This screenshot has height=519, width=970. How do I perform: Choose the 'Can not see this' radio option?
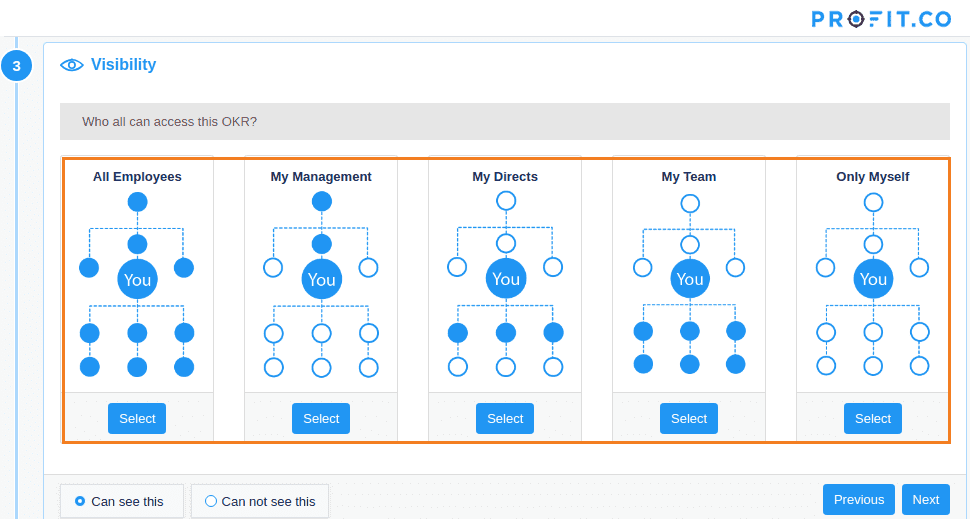coord(211,501)
